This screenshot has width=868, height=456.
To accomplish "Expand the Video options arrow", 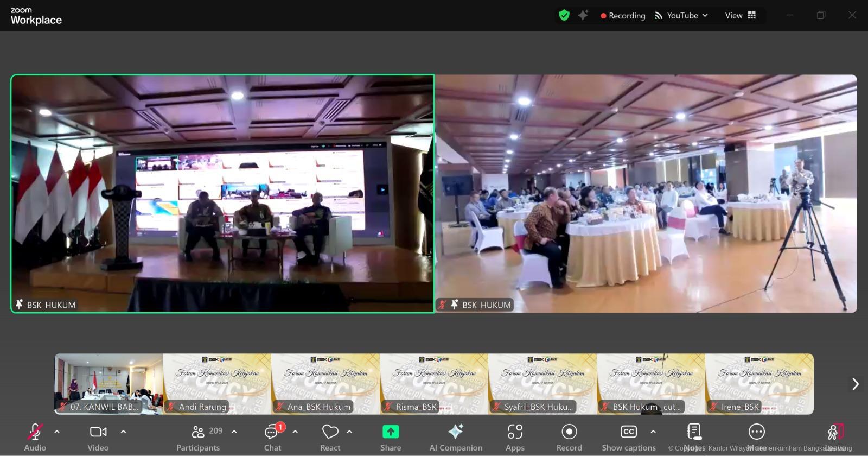I will coord(123,432).
